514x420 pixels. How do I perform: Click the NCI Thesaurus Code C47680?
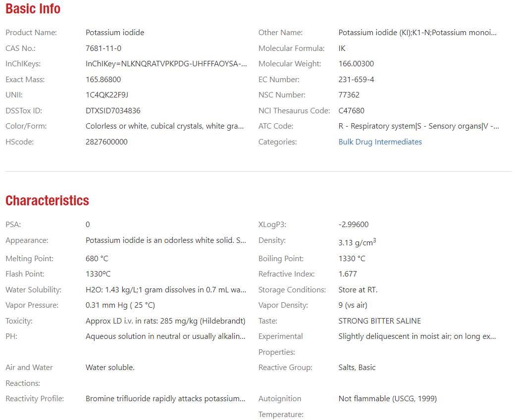(351, 111)
